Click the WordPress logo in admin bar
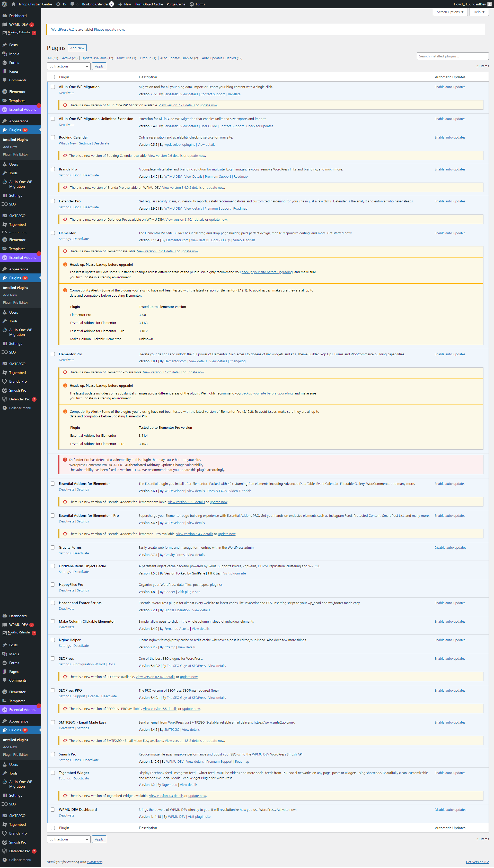This screenshot has width=494, height=868. click(4, 4)
